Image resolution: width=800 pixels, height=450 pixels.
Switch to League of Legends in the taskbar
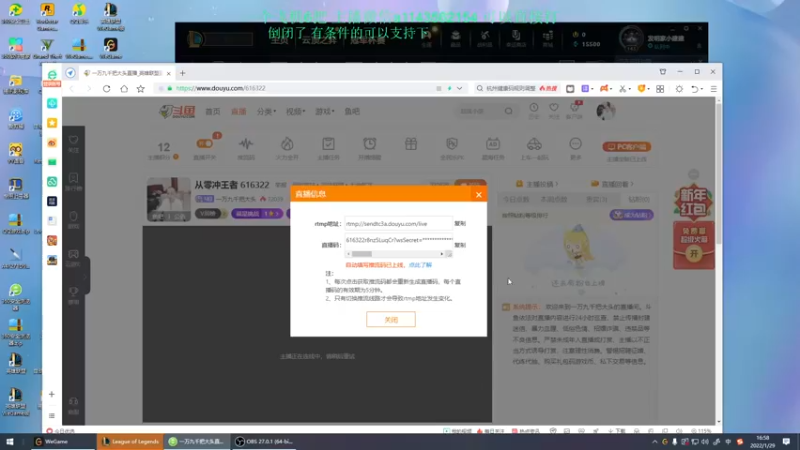(x=131, y=441)
